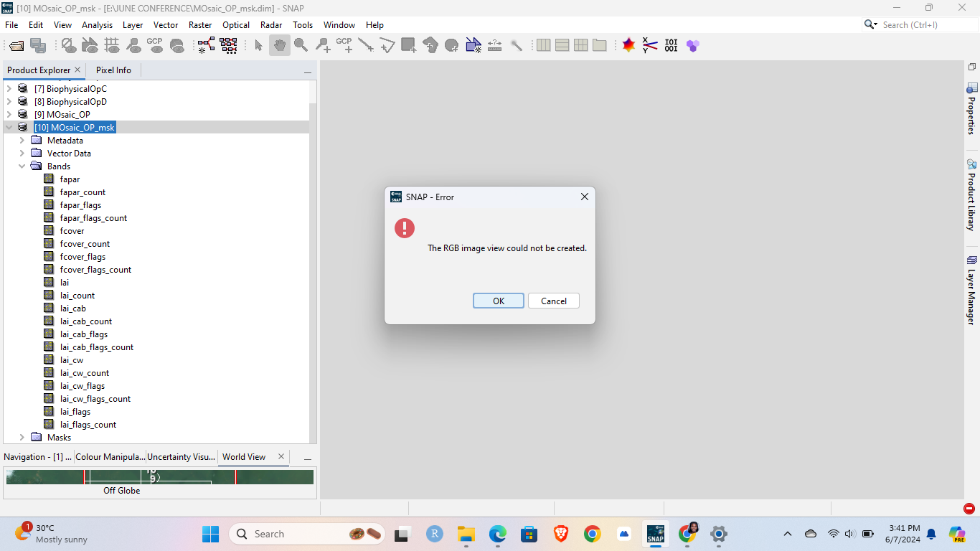The image size is (980, 551).
Task: Activate the Zoom tool magnifier
Action: pyautogui.click(x=301, y=44)
